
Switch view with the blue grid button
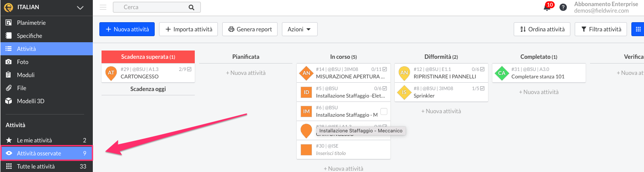(x=638, y=29)
